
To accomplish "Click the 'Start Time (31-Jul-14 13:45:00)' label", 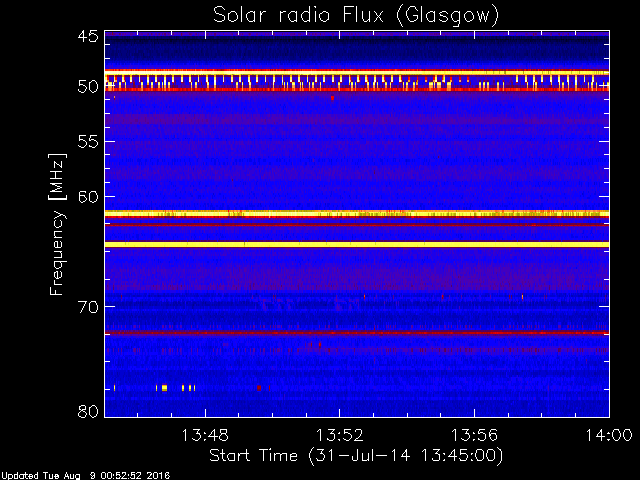I will [356, 455].
